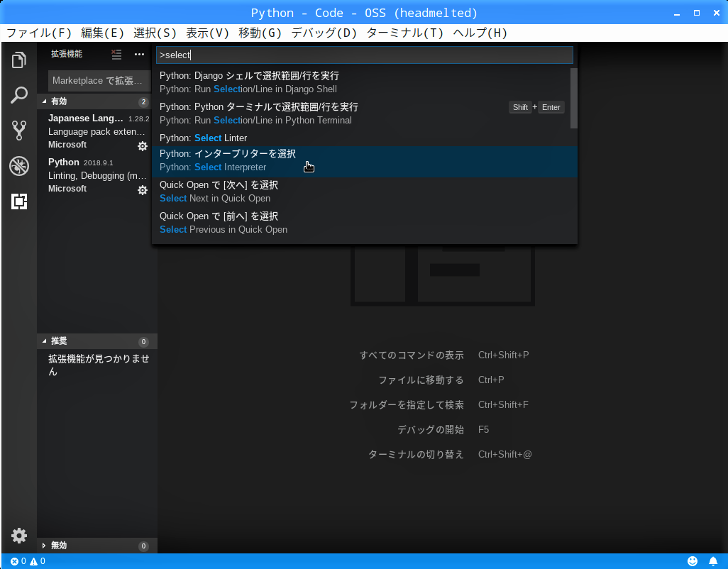Click the ターミナルの切り替え hint text
Viewport: 728px width, 569px height.
[416, 454]
